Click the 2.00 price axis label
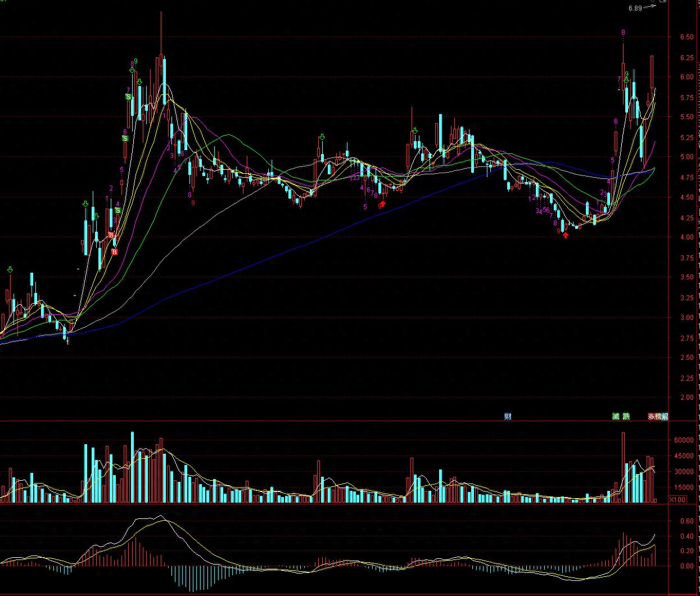Image resolution: width=700 pixels, height=596 pixels. (686, 398)
